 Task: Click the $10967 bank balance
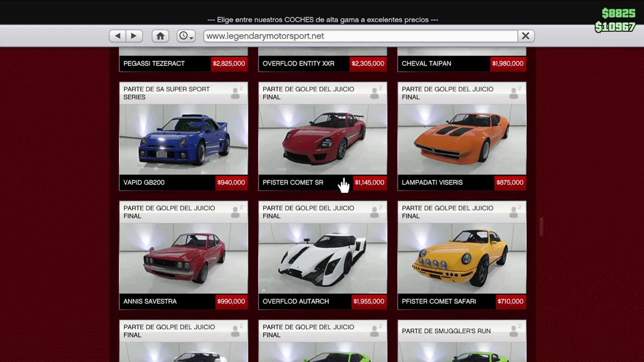(x=615, y=27)
